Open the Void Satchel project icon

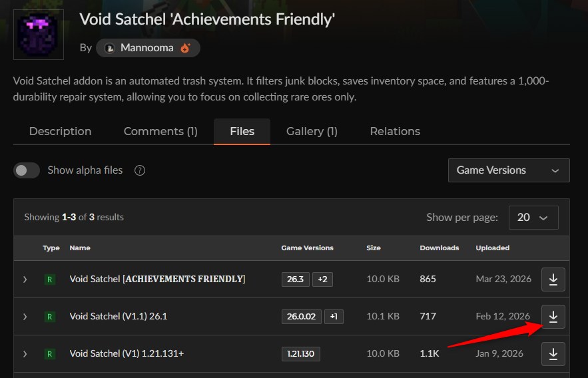coord(39,35)
